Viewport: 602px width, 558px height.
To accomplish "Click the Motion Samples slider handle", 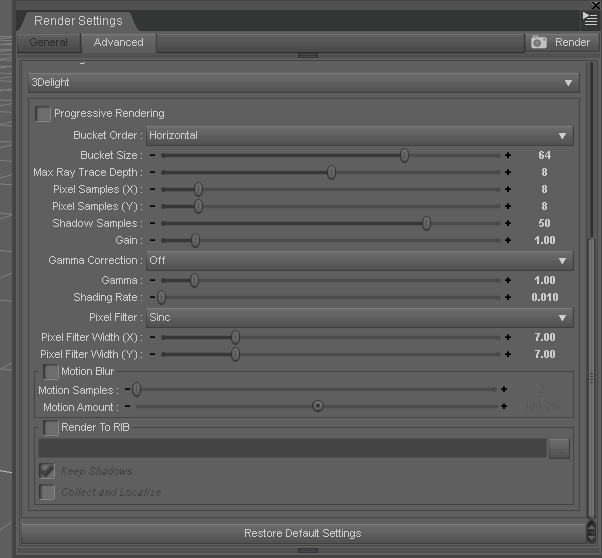I will (136, 389).
